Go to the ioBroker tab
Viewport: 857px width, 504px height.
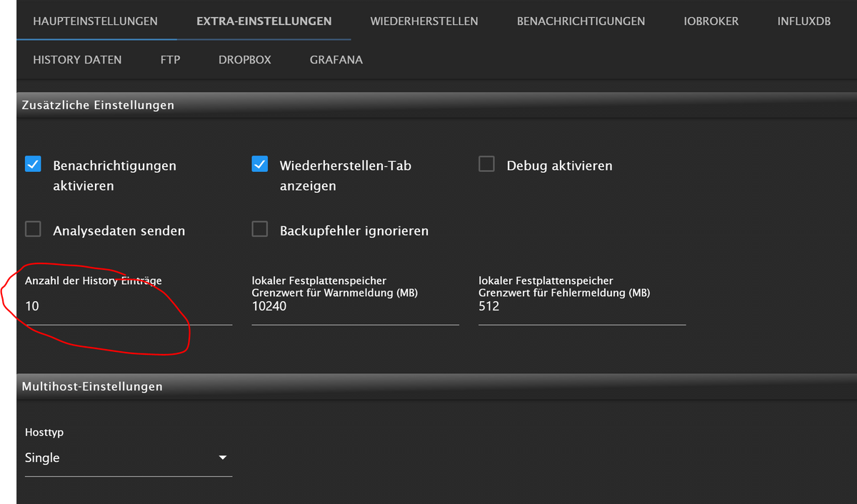click(x=711, y=21)
